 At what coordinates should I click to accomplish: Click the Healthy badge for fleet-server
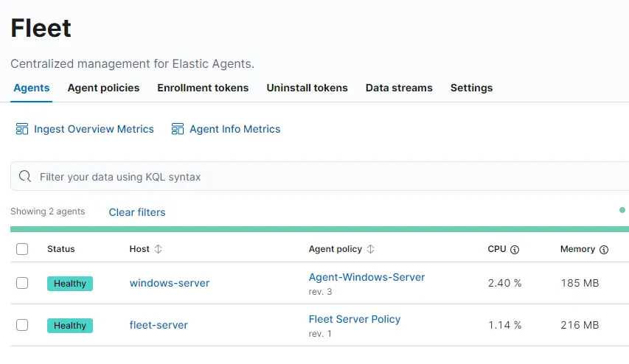[x=70, y=325]
